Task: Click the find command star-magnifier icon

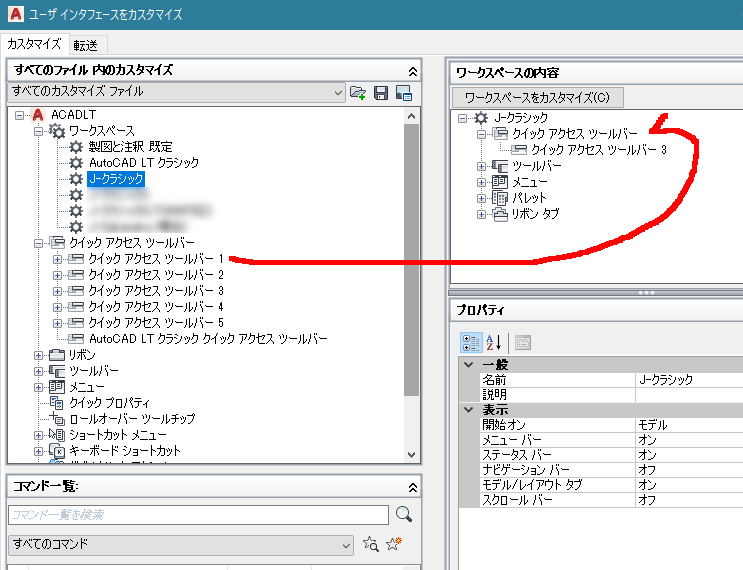Action: [x=371, y=544]
